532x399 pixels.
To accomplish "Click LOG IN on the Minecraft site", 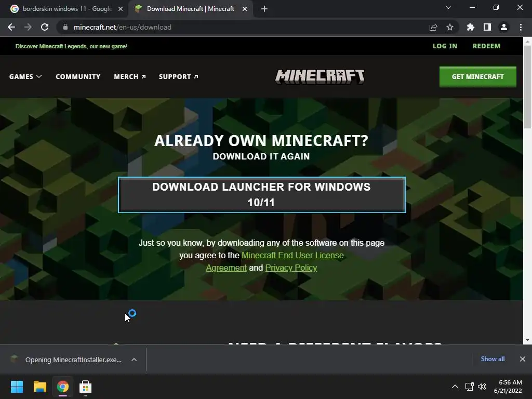I will [x=445, y=46].
